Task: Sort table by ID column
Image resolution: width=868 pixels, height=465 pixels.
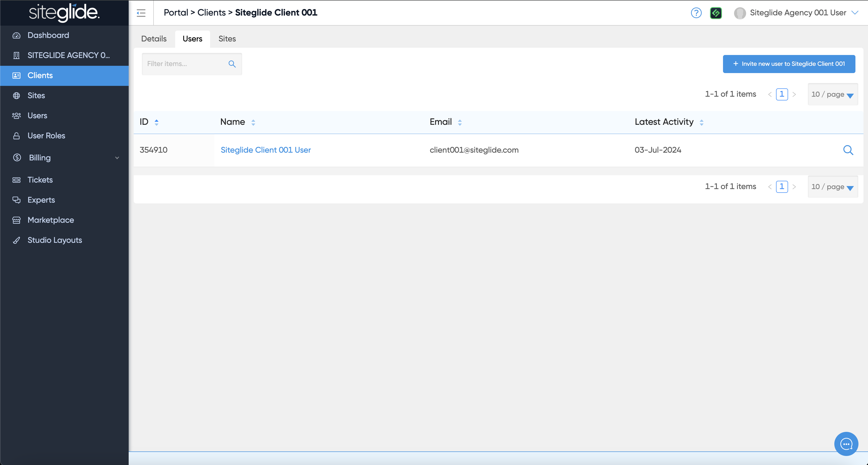Action: click(156, 122)
